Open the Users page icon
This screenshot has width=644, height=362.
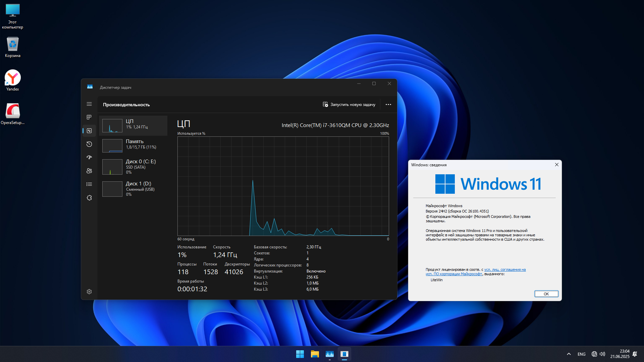89,171
